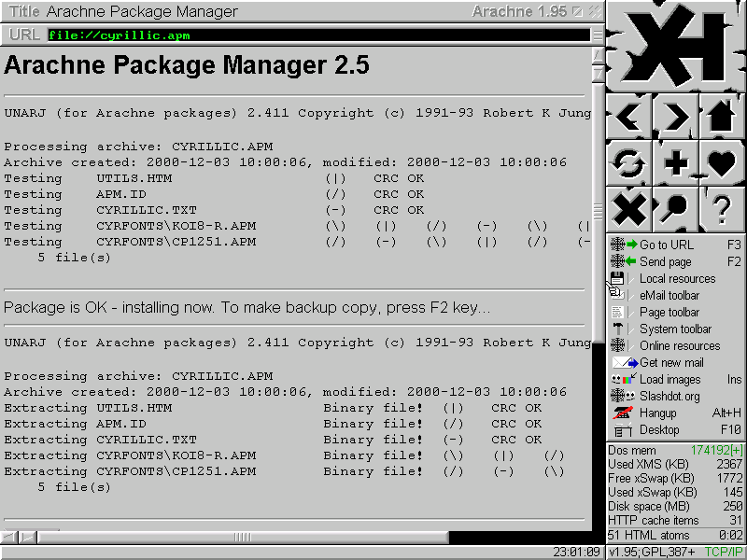Click the Arachne Package Manager 2.5 heading
Screen dimensions: 747x560
coord(187,65)
